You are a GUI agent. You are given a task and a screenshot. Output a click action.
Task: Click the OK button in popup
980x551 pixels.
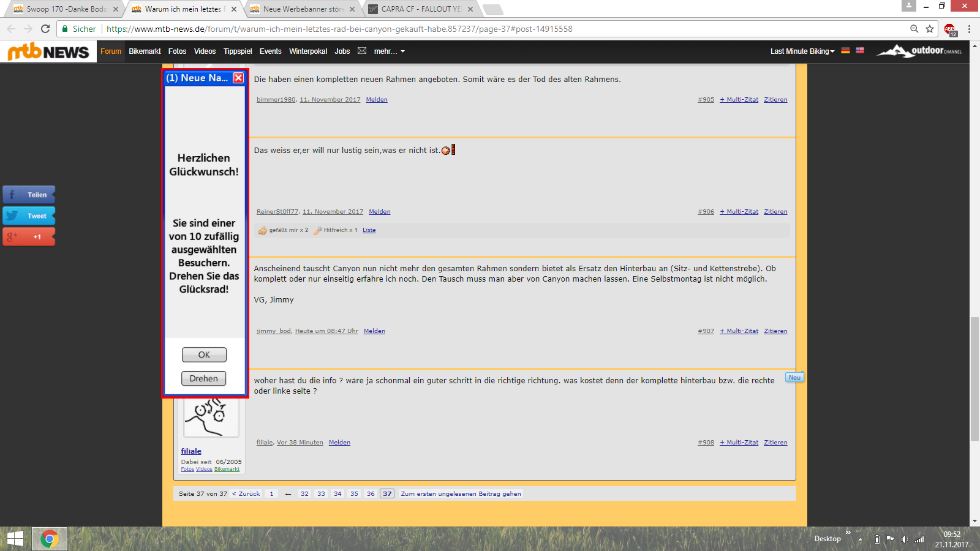[x=204, y=354]
